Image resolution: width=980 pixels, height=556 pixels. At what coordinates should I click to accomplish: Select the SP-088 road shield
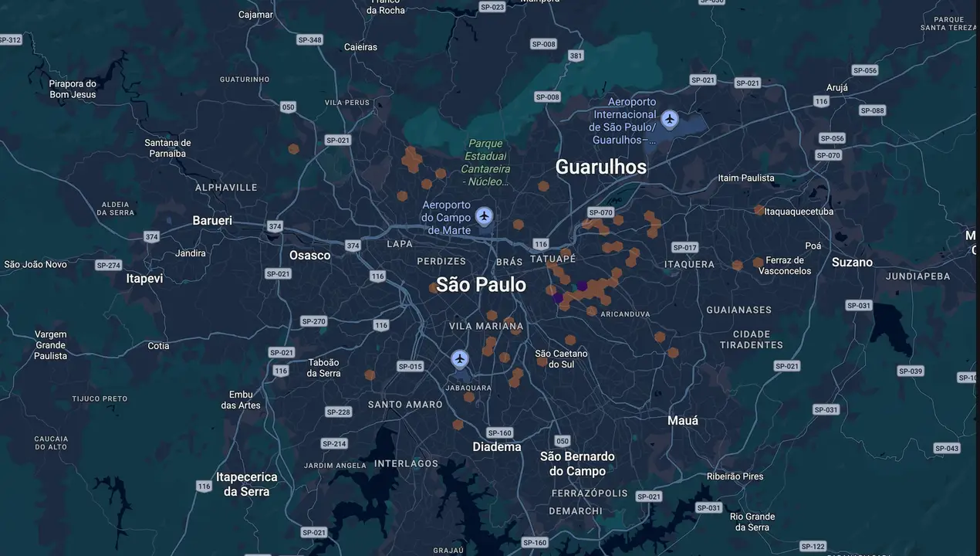872,110
